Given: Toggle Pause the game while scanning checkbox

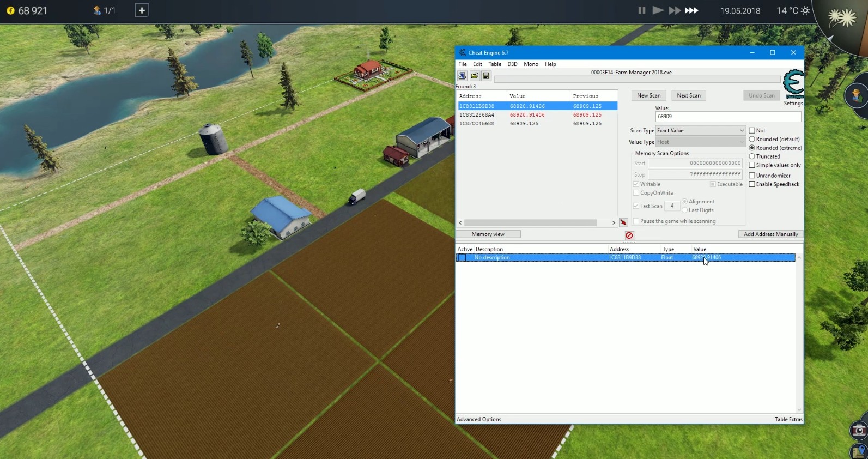Looking at the screenshot, I should [636, 221].
